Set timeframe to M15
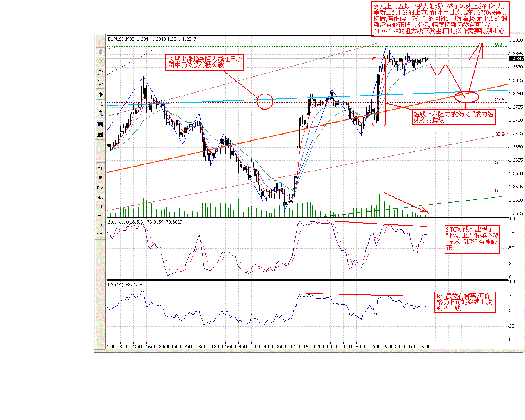The height and width of the screenshot is (420, 525). [100, 187]
